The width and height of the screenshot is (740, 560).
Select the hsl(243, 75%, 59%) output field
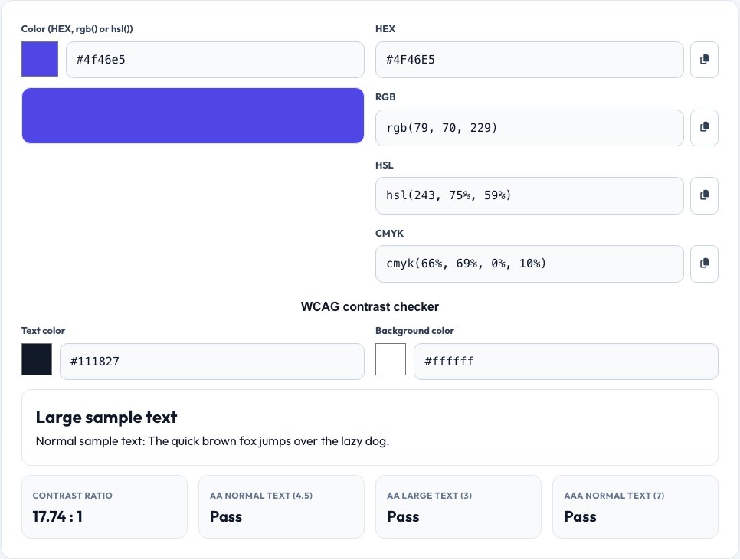click(529, 196)
